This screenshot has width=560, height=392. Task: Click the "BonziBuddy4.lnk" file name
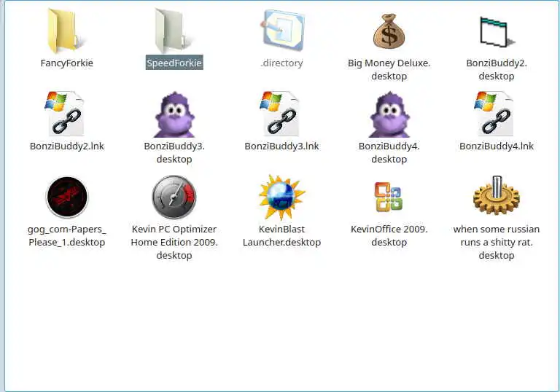pyautogui.click(x=497, y=146)
